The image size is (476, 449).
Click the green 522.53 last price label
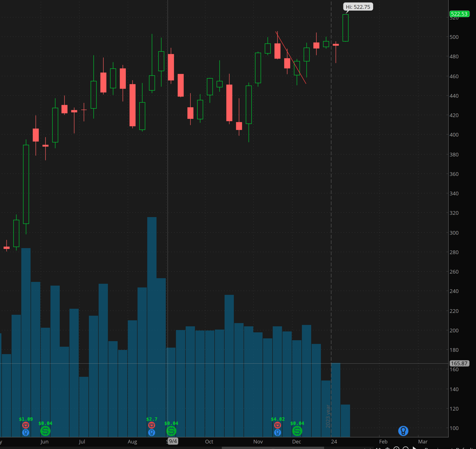[459, 14]
